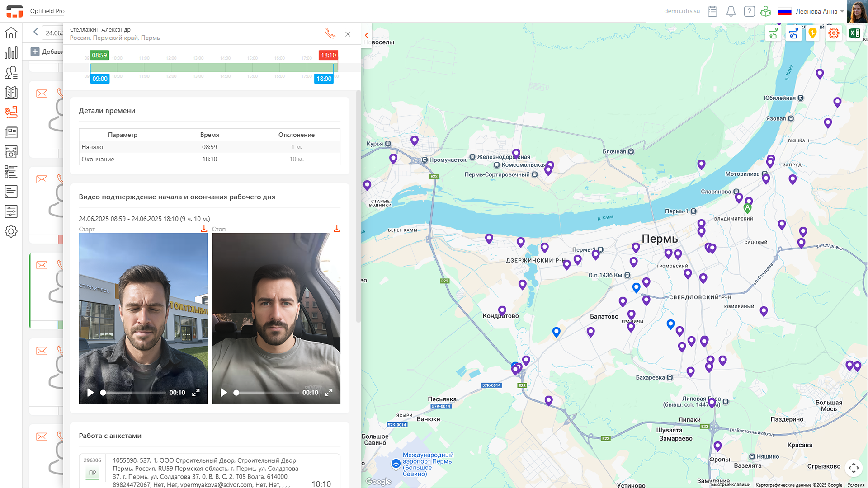Image resolution: width=868 pixels, height=488 pixels.
Task: Toggle blue route display icon
Action: 793,33
